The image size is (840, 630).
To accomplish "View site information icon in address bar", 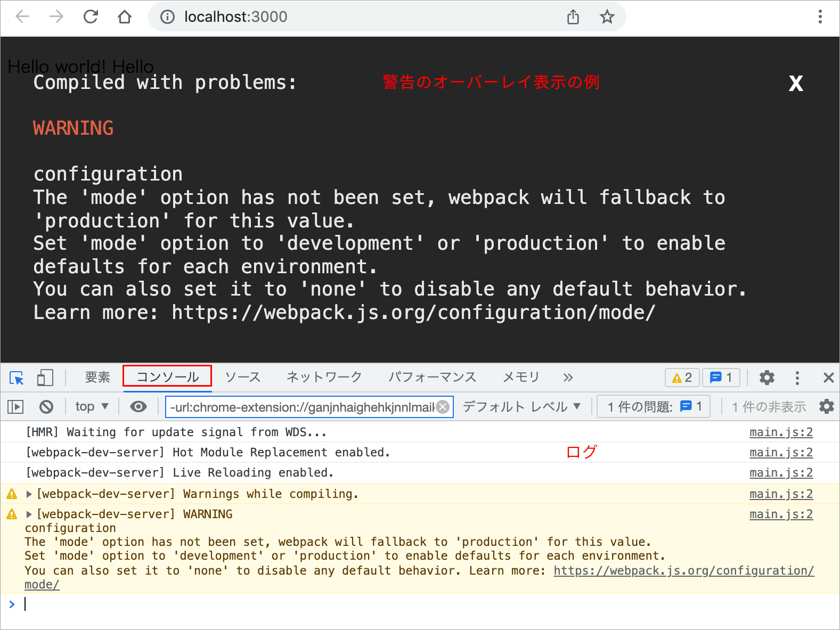I will point(167,17).
